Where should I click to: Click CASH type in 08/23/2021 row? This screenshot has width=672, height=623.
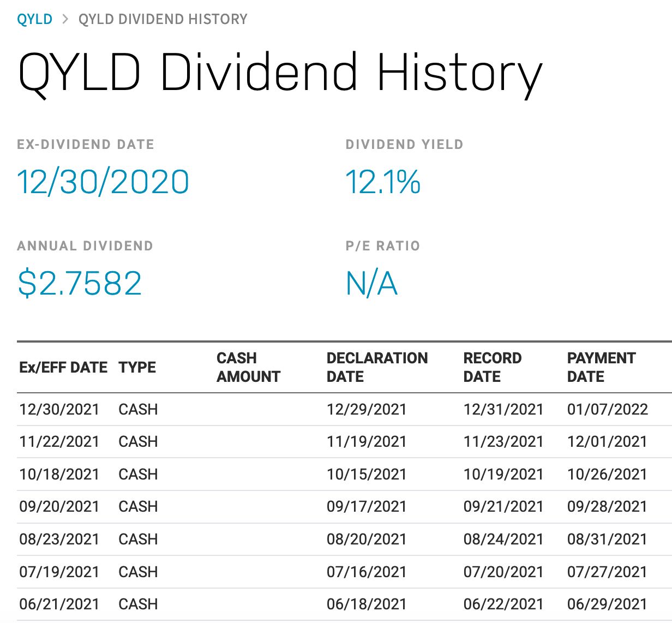138,540
